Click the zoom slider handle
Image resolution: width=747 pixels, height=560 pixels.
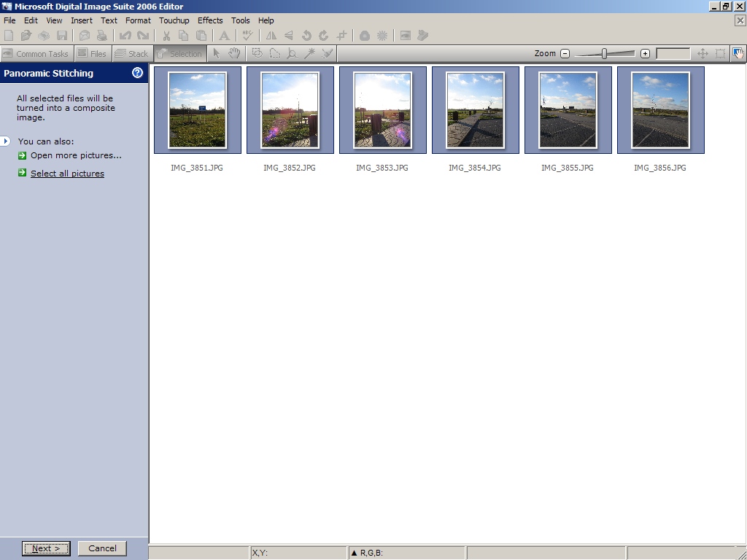point(604,53)
